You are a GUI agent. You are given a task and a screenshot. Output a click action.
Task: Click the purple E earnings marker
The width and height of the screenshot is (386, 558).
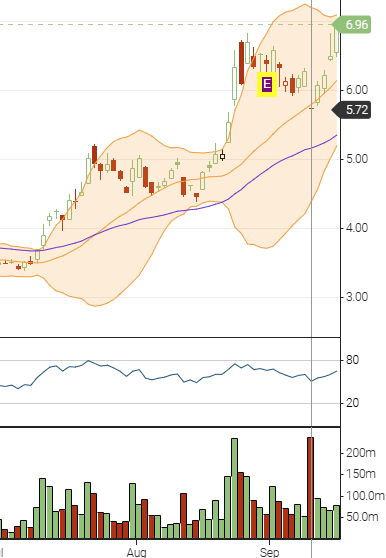[x=267, y=85]
